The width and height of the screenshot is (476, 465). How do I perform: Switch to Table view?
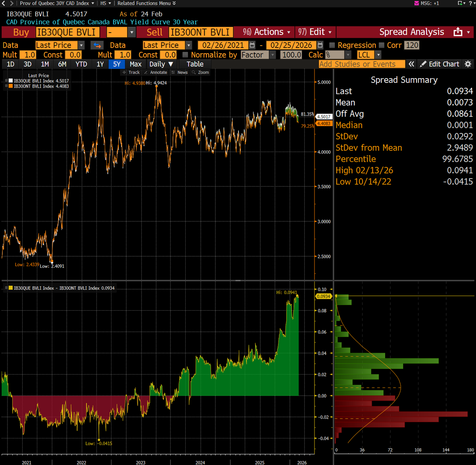coord(195,64)
